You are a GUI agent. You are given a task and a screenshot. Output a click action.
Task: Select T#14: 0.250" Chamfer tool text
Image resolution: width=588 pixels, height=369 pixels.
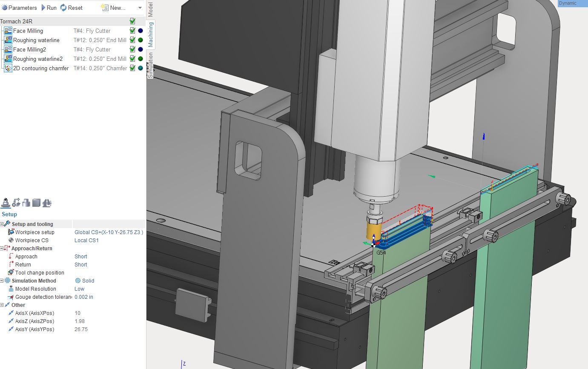100,68
